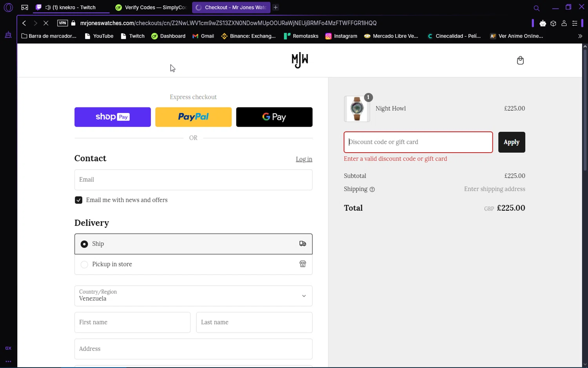Pay with the PayPal button
This screenshot has height=368, width=588.
pos(193,117)
